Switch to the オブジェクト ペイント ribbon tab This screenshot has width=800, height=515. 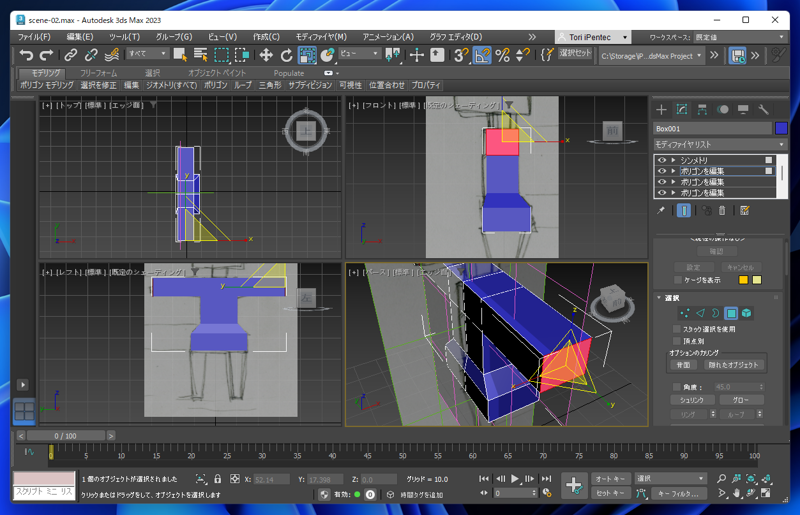point(217,73)
